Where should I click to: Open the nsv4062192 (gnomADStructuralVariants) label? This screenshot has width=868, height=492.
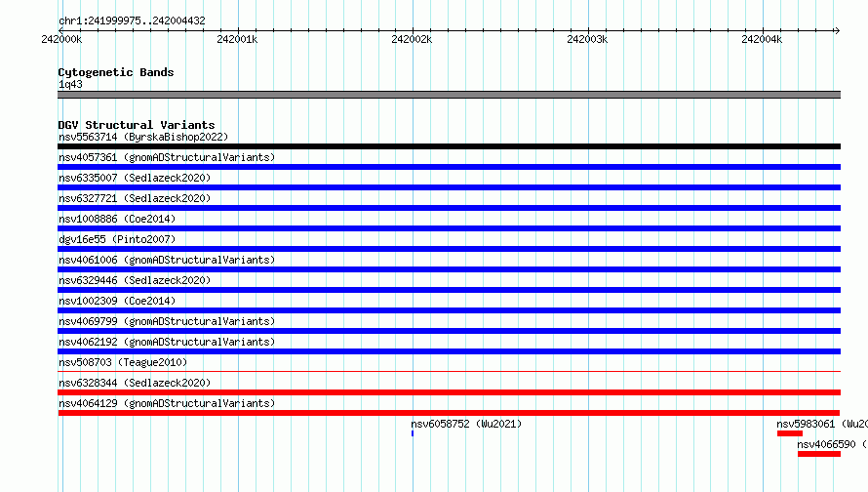tap(167, 342)
